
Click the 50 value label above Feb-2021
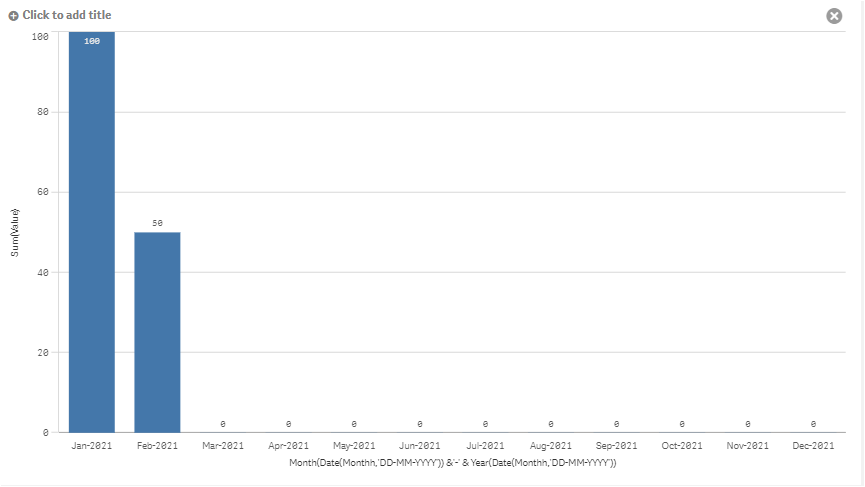tap(157, 223)
